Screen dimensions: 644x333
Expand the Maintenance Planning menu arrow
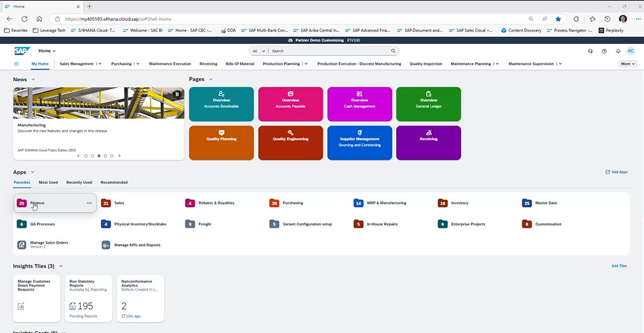click(x=497, y=64)
